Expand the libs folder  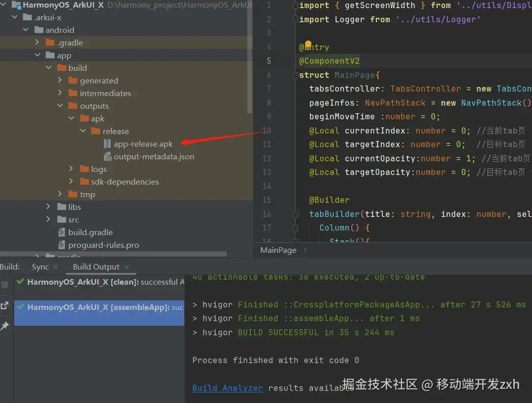pos(48,206)
